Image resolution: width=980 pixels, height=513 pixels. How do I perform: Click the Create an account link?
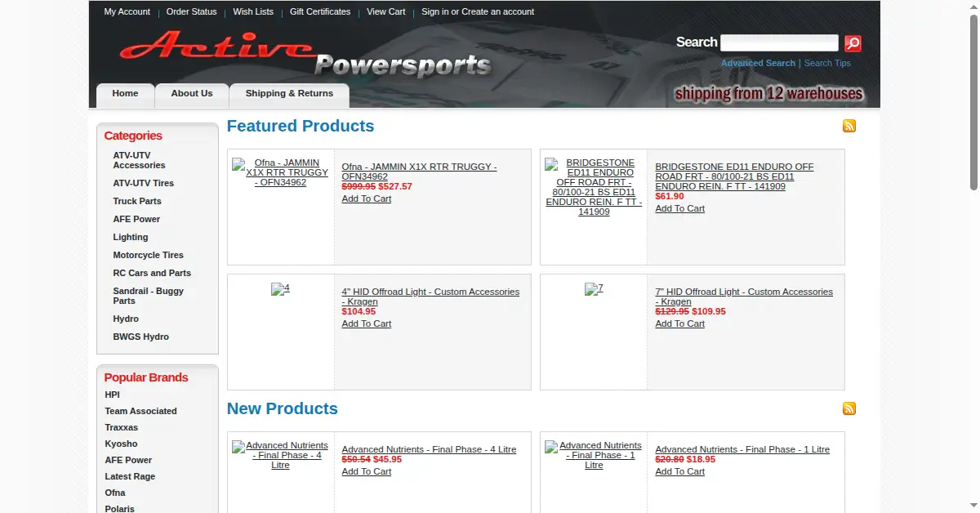(498, 11)
